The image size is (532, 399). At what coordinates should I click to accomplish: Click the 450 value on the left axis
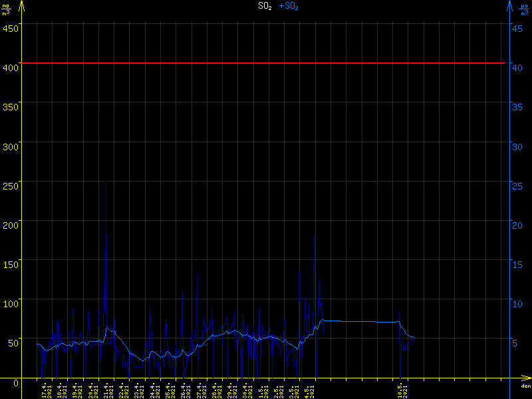10,27
